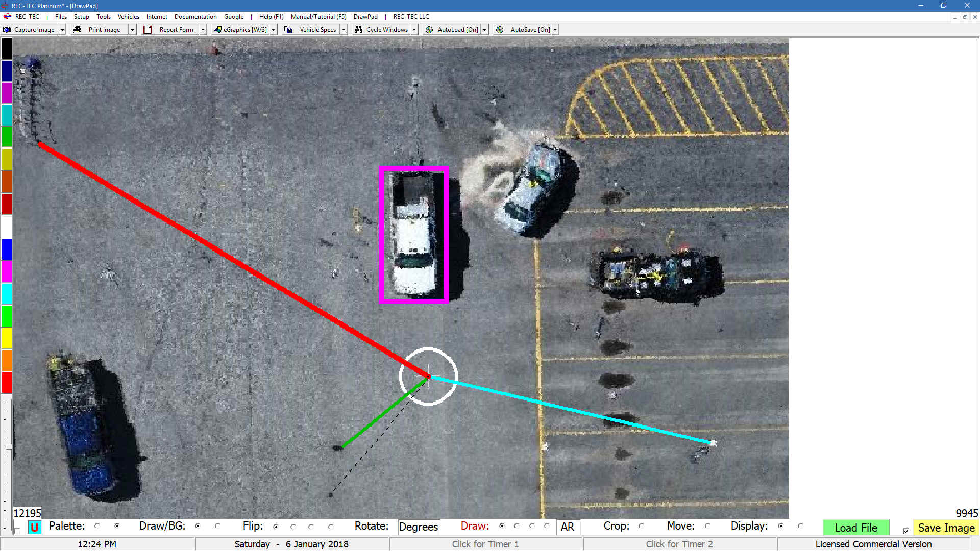Screen dimensions: 980x551
Task: Click the Vehicle Specs documents icon
Action: click(288, 30)
